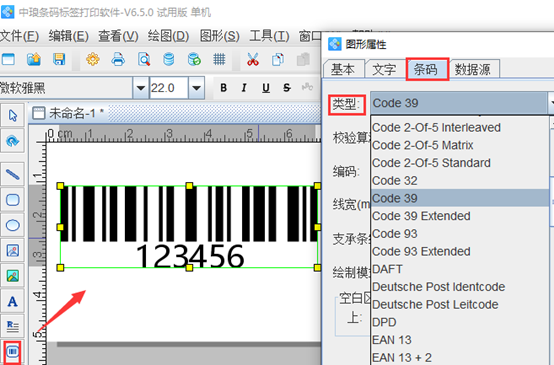Open file using the folder icon
Image resolution: width=554 pixels, height=365 pixels.
tap(34, 59)
